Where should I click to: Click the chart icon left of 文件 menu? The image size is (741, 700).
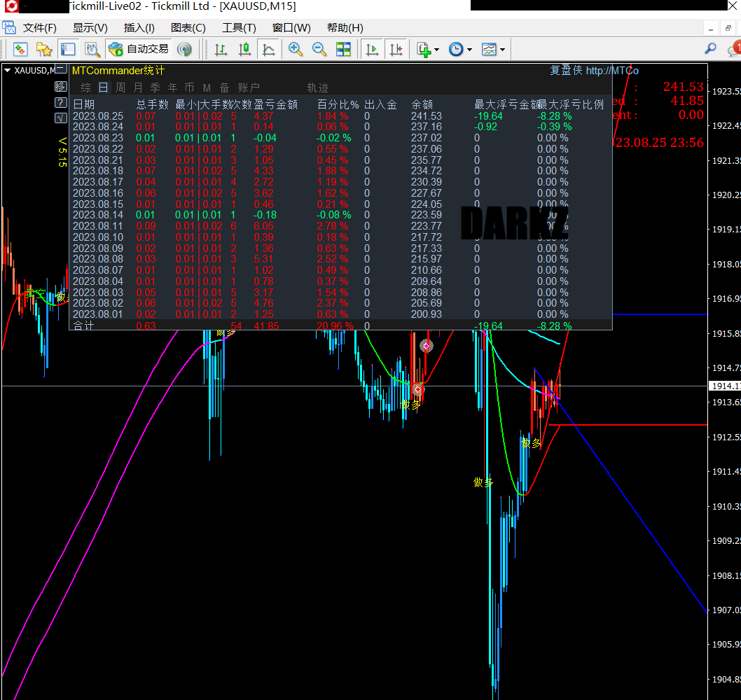(9, 27)
